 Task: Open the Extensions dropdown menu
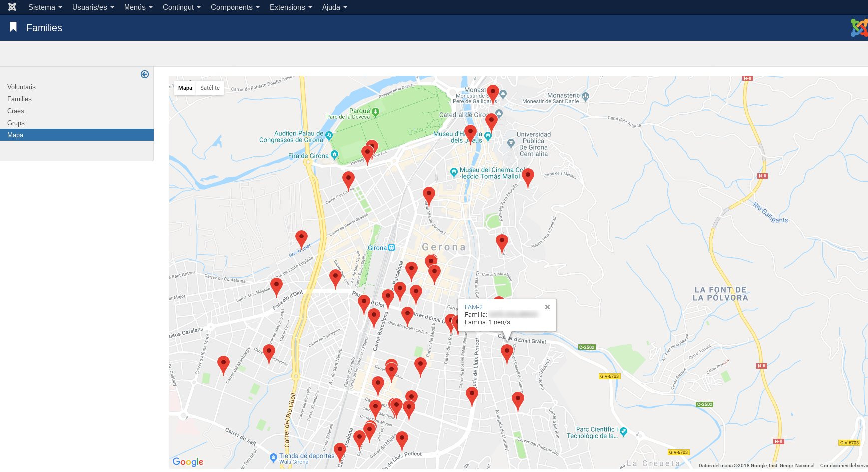(x=290, y=7)
